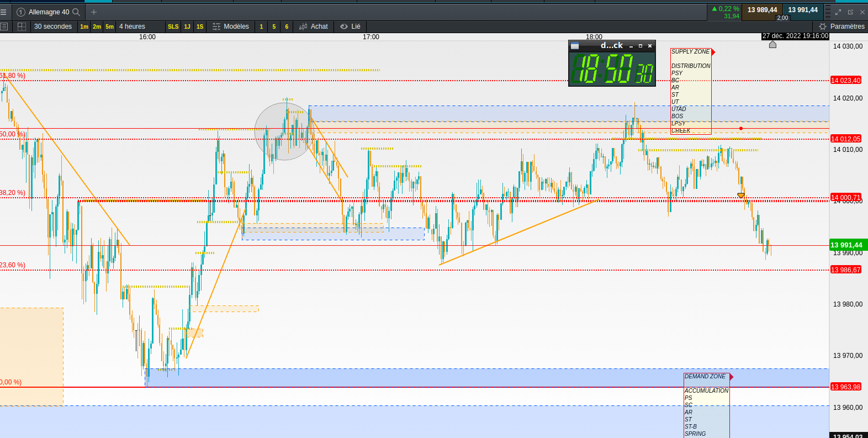Click the gray circle drawing on the chart
The height and width of the screenshot is (438, 868).
click(x=284, y=131)
